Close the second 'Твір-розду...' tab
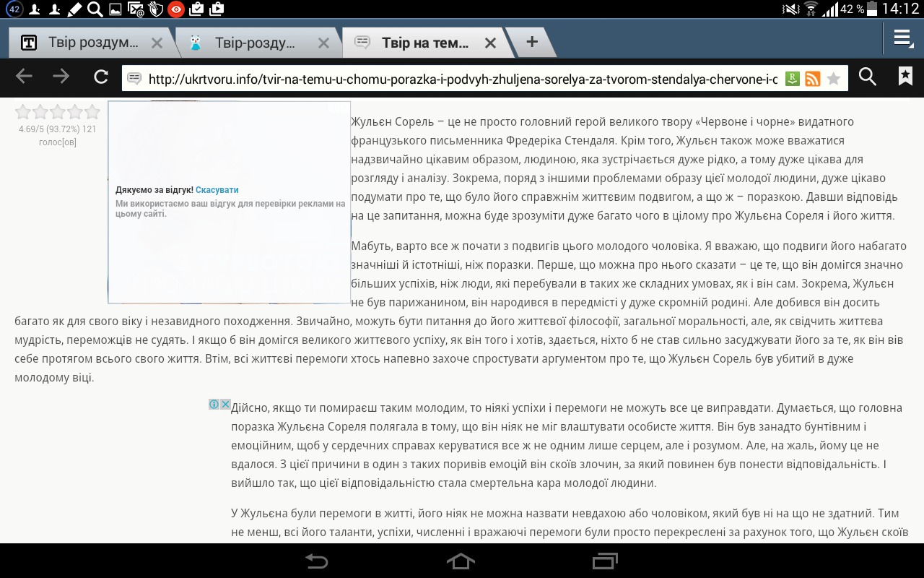 click(x=323, y=43)
